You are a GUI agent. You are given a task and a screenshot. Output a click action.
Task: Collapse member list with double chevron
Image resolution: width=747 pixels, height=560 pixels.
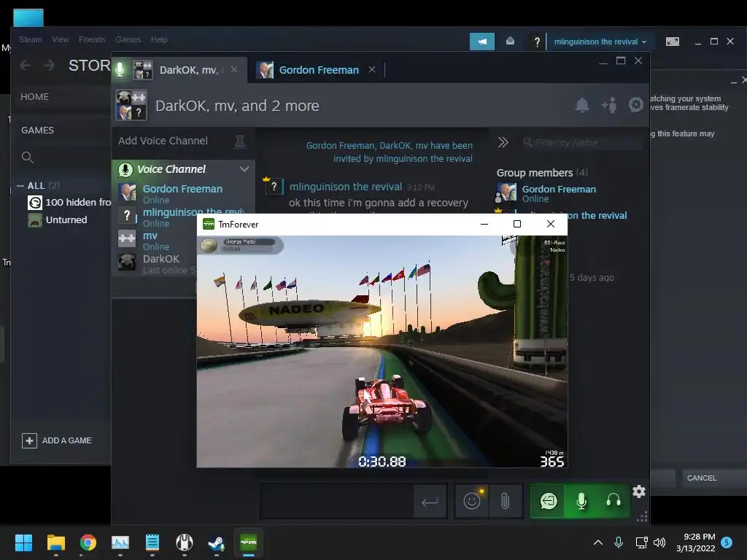coord(503,142)
